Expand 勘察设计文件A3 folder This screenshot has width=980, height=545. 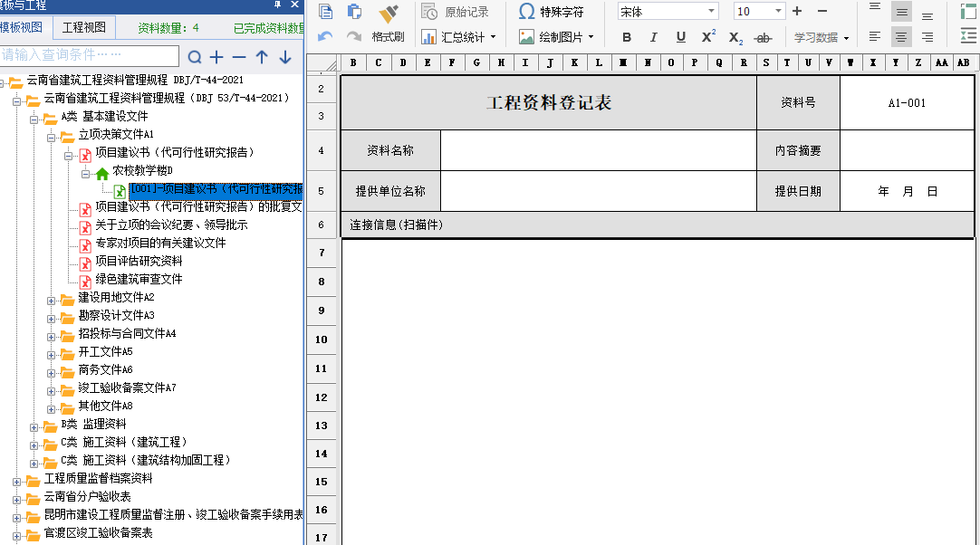coord(52,319)
